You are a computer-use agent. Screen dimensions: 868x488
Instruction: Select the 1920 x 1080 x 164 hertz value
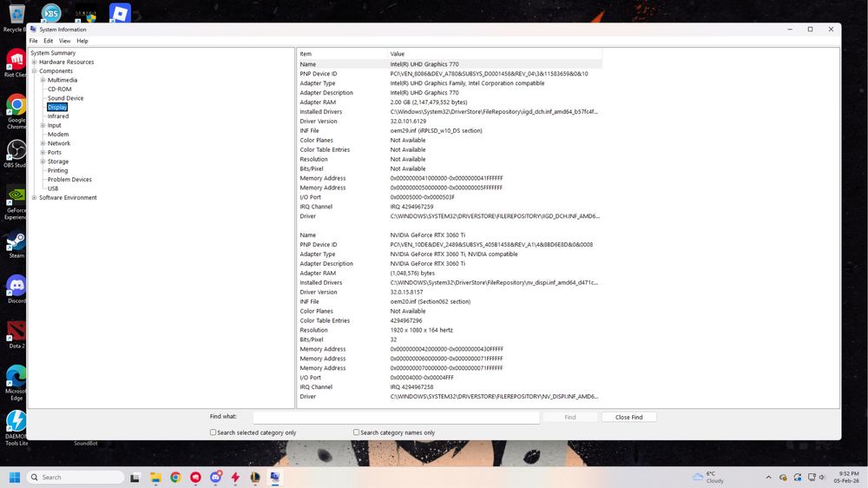click(x=421, y=330)
